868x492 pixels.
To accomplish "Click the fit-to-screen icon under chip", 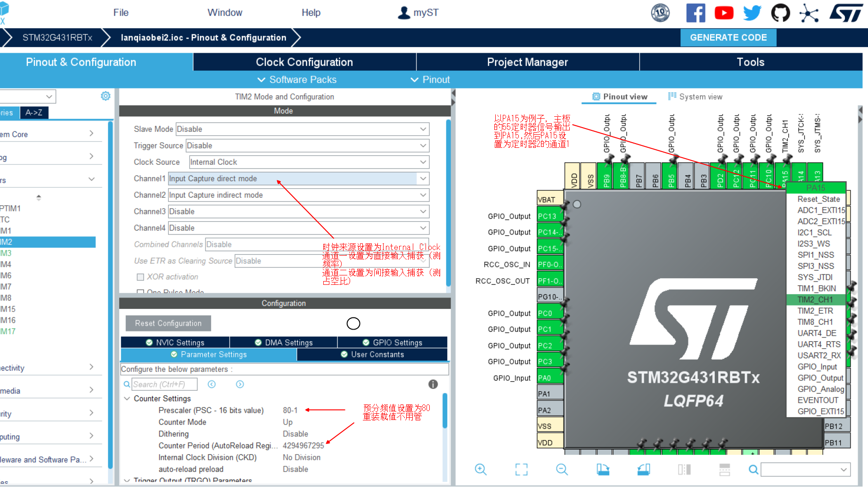I will tap(521, 469).
